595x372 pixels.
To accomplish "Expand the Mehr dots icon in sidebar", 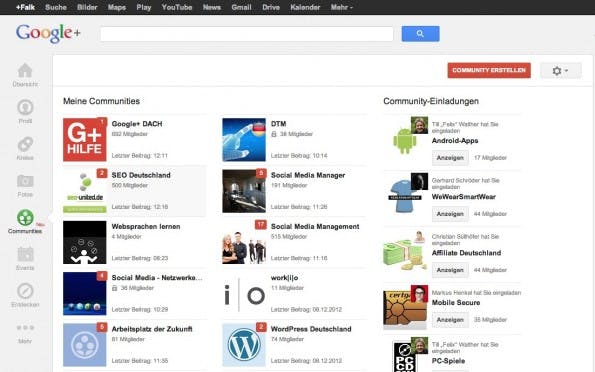I will point(25,327).
